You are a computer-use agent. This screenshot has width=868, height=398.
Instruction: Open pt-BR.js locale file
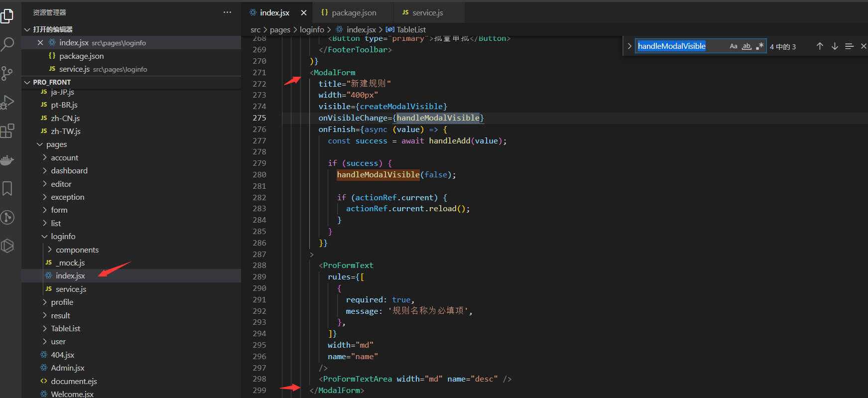pyautogui.click(x=131, y=105)
